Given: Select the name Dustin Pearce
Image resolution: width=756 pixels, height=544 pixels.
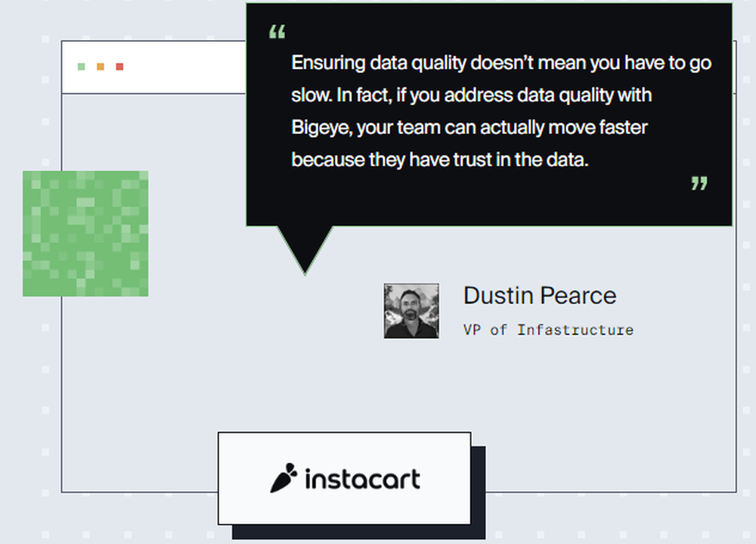Looking at the screenshot, I should point(540,295).
